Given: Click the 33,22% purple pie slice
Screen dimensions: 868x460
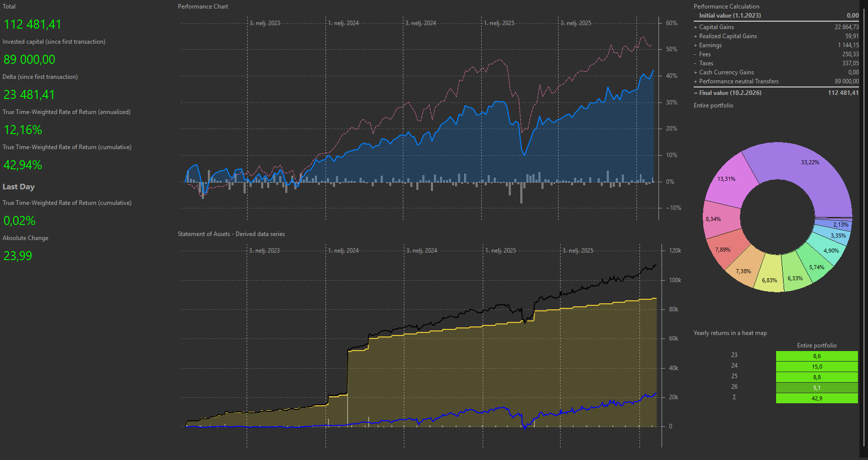Looking at the screenshot, I should click(804, 171).
